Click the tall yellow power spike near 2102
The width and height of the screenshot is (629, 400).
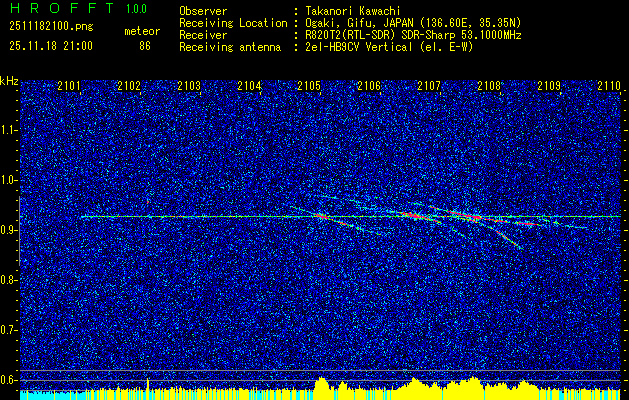[x=148, y=388]
